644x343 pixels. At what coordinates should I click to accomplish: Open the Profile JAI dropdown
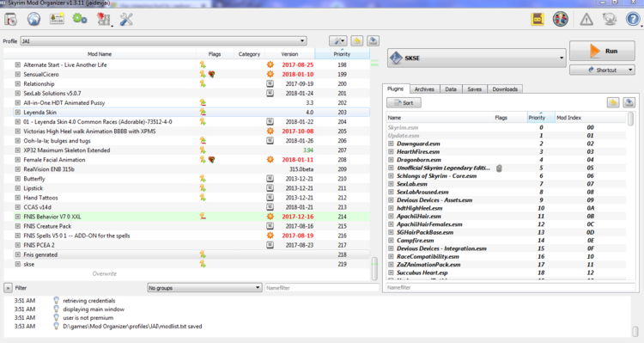click(x=163, y=41)
